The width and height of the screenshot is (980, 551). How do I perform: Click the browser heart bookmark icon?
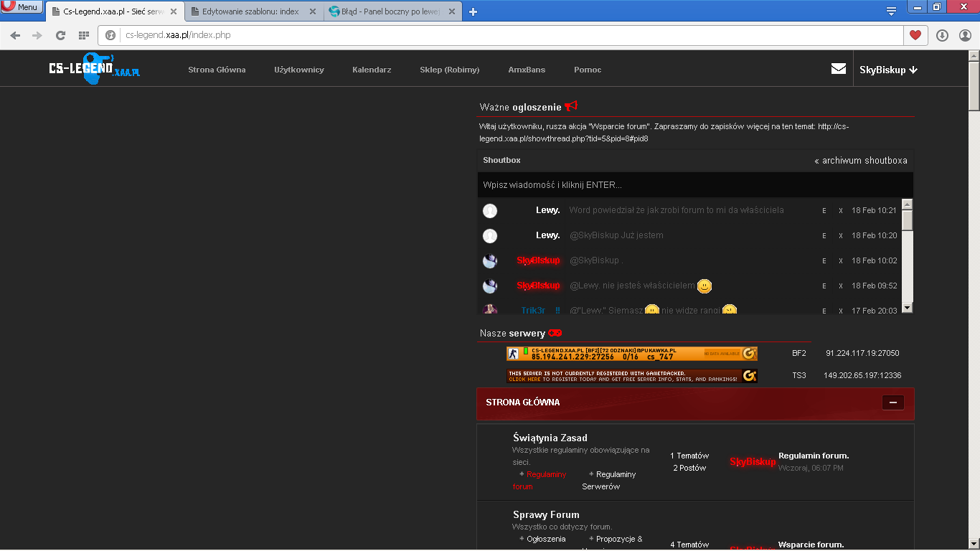click(x=915, y=35)
